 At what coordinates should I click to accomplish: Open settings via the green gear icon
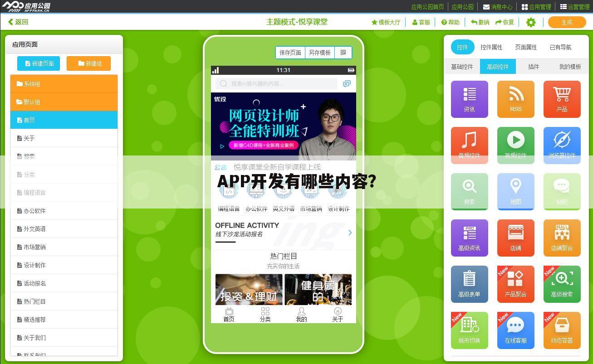(x=531, y=22)
